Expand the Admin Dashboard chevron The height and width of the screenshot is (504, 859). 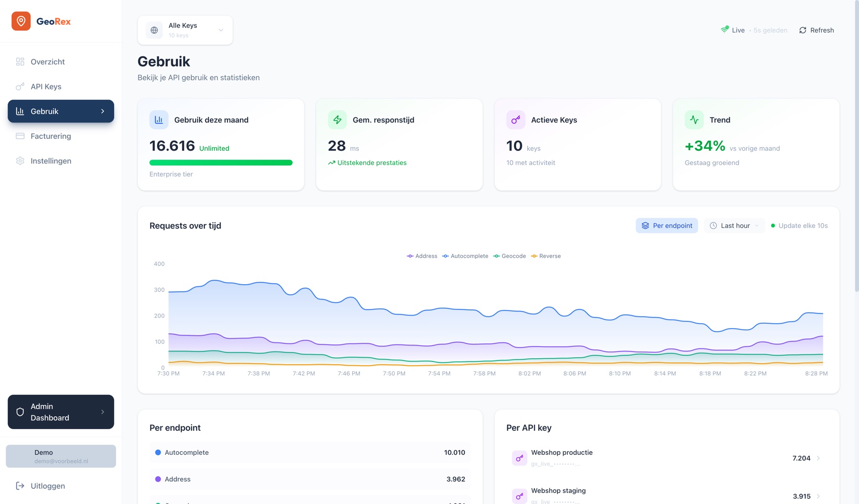[x=103, y=412]
